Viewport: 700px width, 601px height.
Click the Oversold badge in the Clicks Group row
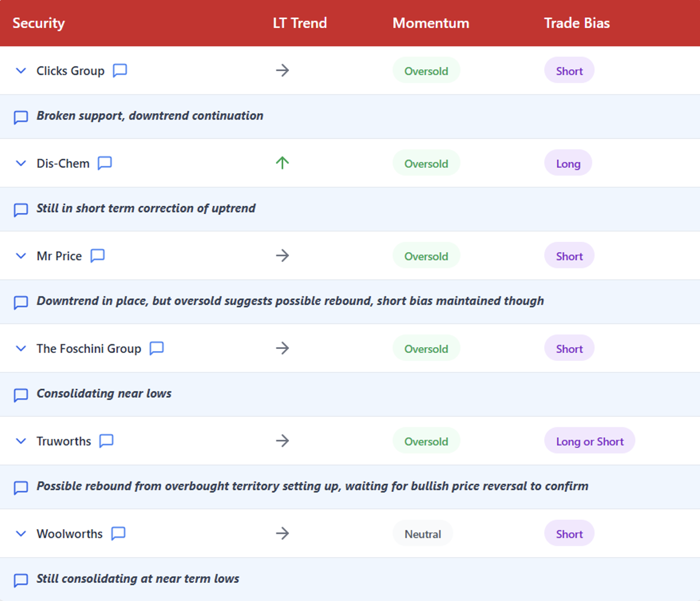(426, 71)
